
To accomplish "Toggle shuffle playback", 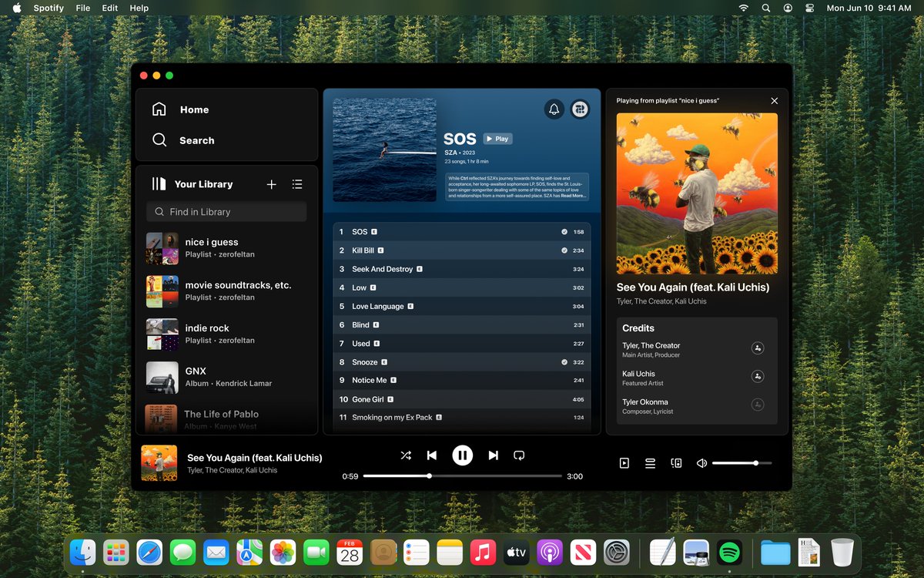I will pyautogui.click(x=406, y=455).
